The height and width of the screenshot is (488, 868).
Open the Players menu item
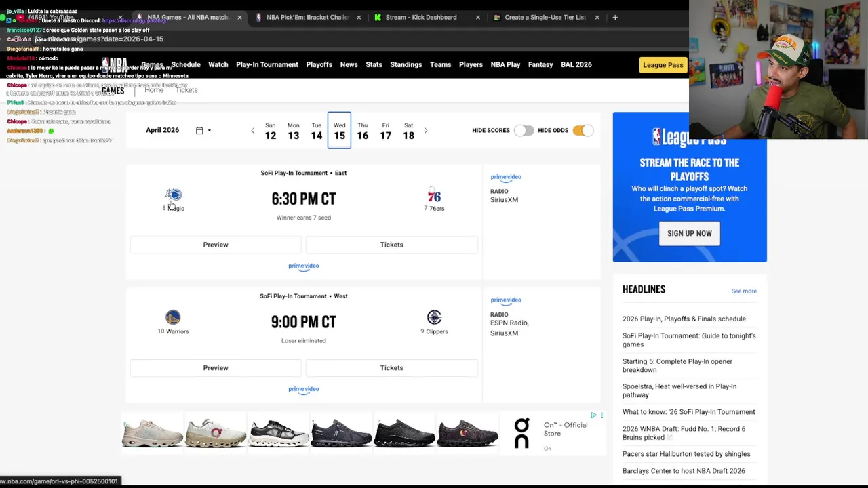pos(471,64)
